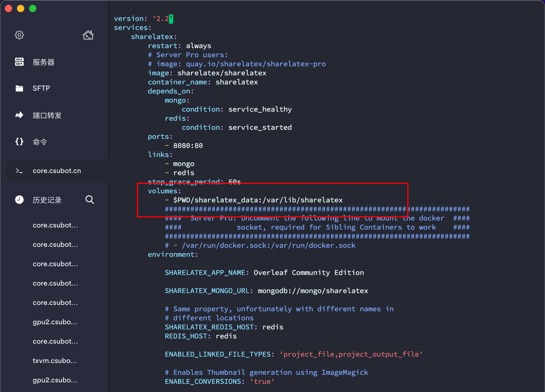Click the curly braces icon beside 命令
This screenshot has height=392, width=545.
click(19, 142)
